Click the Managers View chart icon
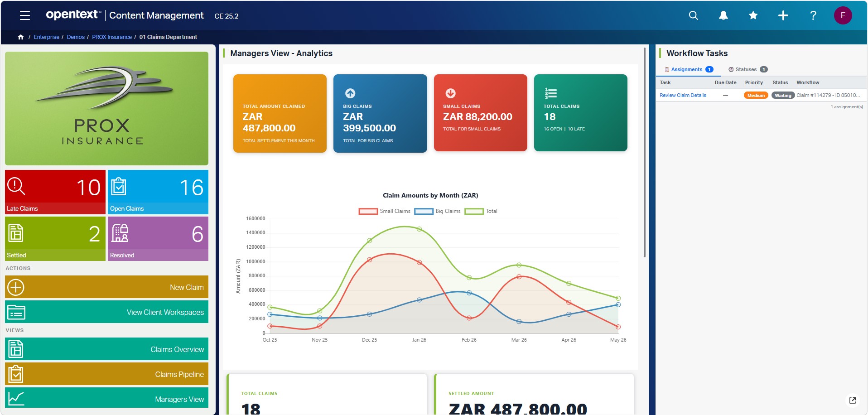 pyautogui.click(x=16, y=398)
